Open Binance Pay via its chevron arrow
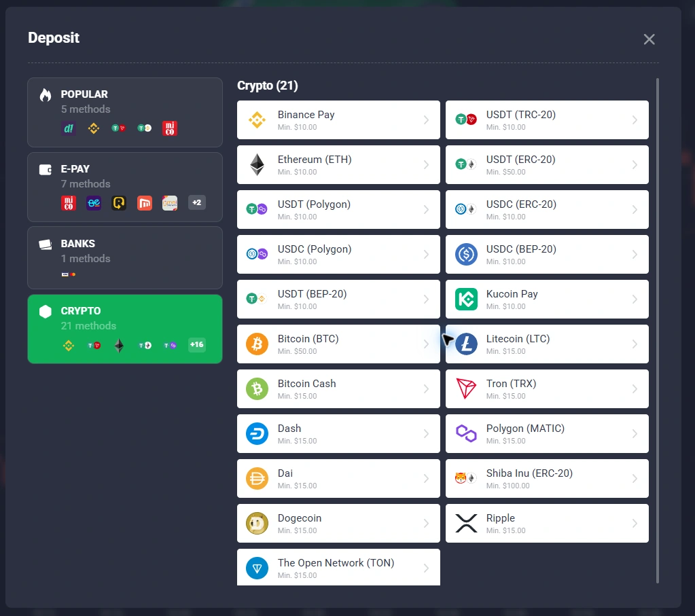This screenshot has width=695, height=616. [x=426, y=120]
